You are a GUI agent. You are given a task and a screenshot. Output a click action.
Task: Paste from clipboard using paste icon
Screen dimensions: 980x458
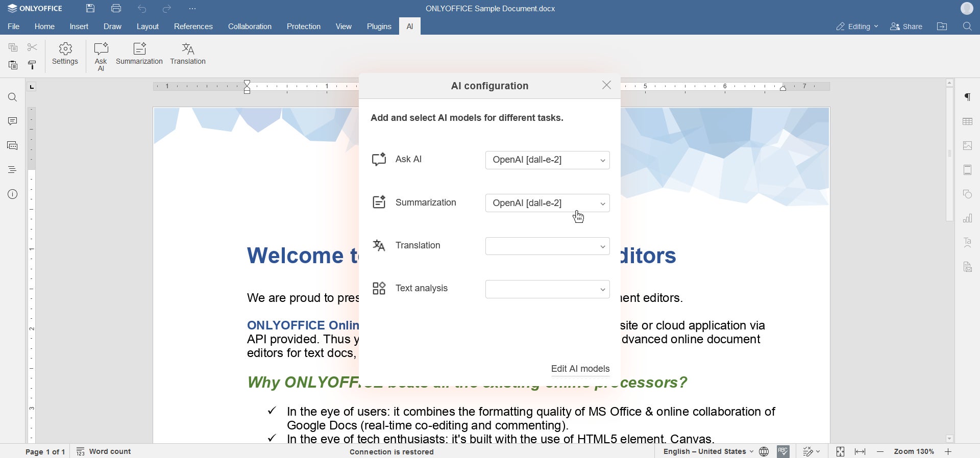pos(13,65)
